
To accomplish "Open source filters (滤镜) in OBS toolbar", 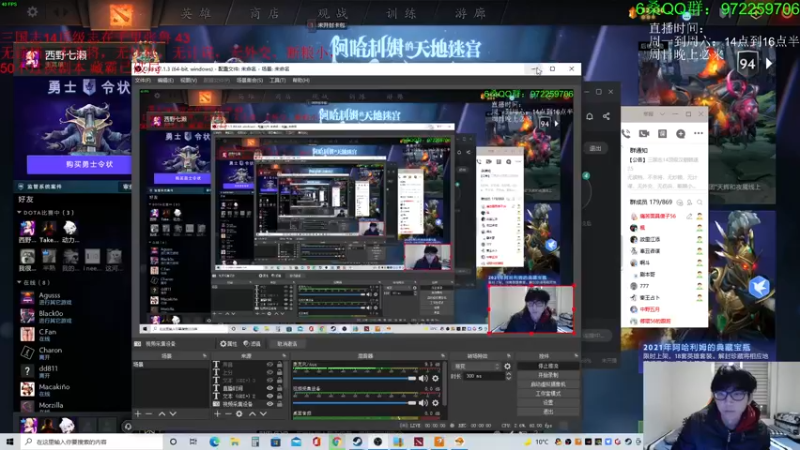I will click(252, 344).
